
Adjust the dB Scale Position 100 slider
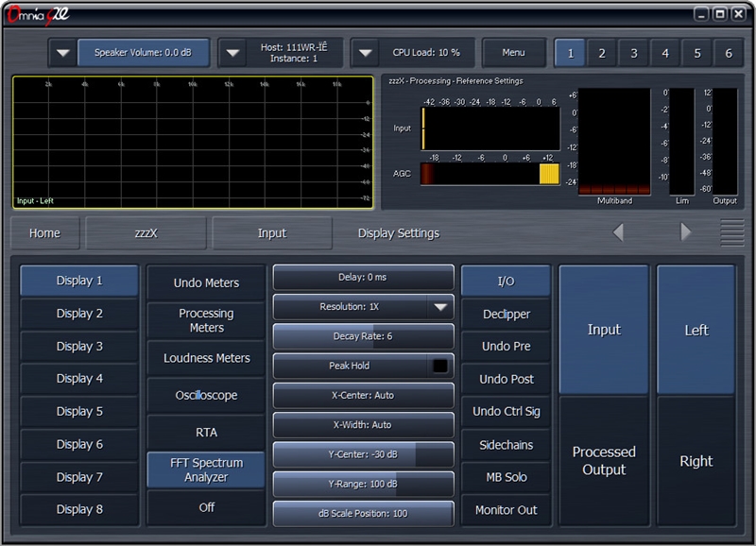point(363,514)
